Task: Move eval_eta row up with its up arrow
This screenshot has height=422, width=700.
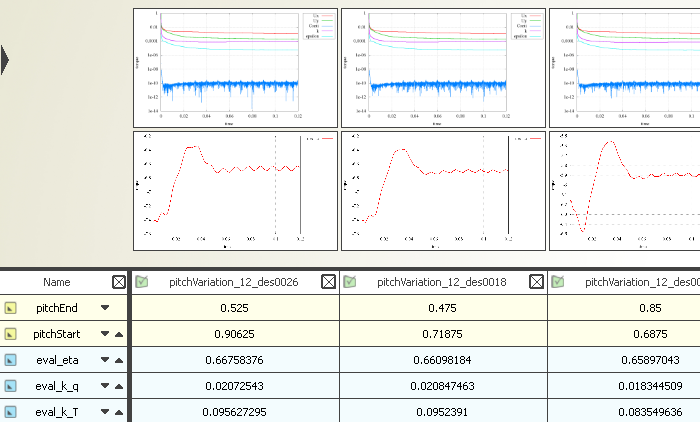Action: pyautogui.click(x=119, y=359)
